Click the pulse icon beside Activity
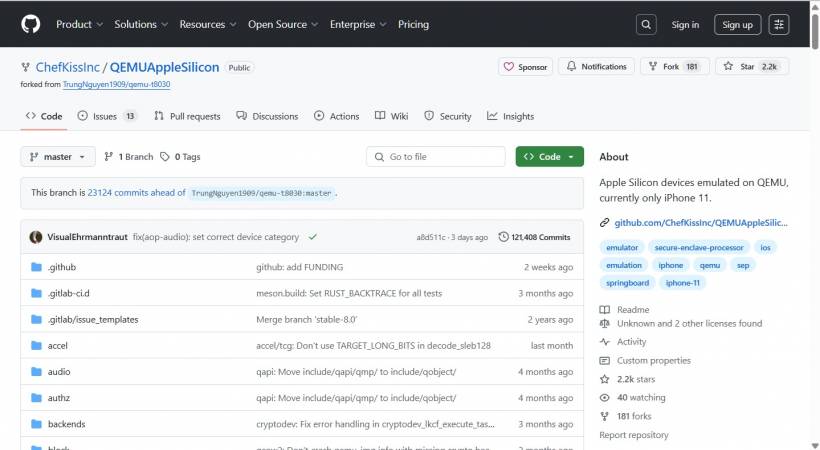 605,342
